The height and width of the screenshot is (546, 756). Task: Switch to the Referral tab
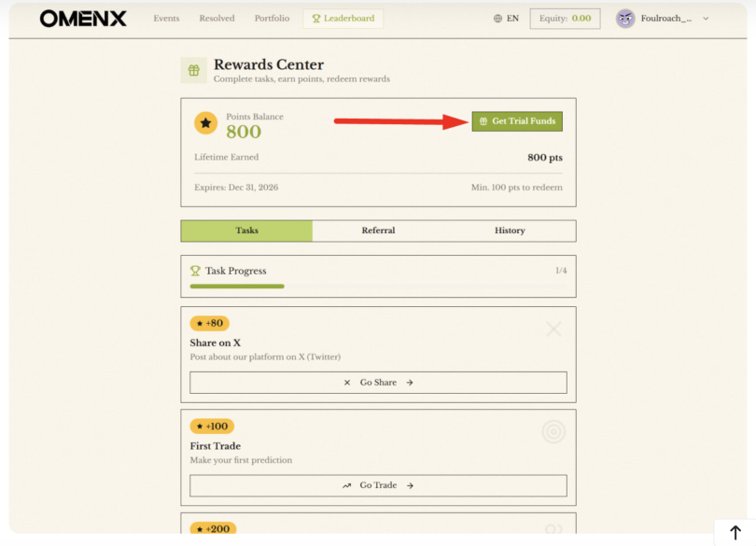click(x=378, y=231)
